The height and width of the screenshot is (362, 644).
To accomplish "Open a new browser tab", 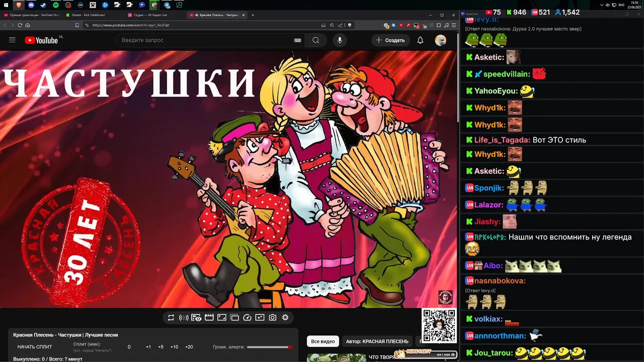I will (x=253, y=15).
